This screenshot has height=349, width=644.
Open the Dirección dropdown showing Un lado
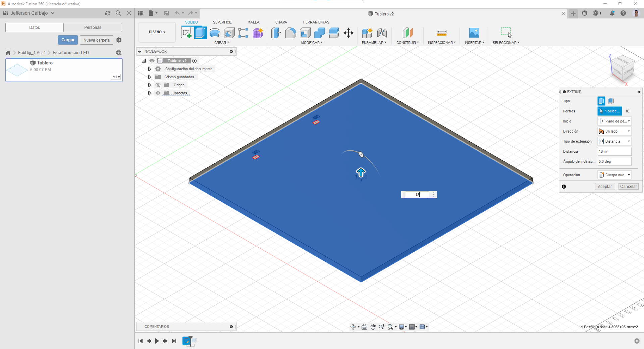614,131
